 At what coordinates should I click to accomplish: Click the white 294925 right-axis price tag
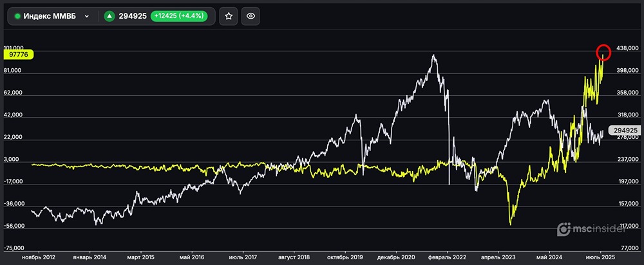(625, 131)
